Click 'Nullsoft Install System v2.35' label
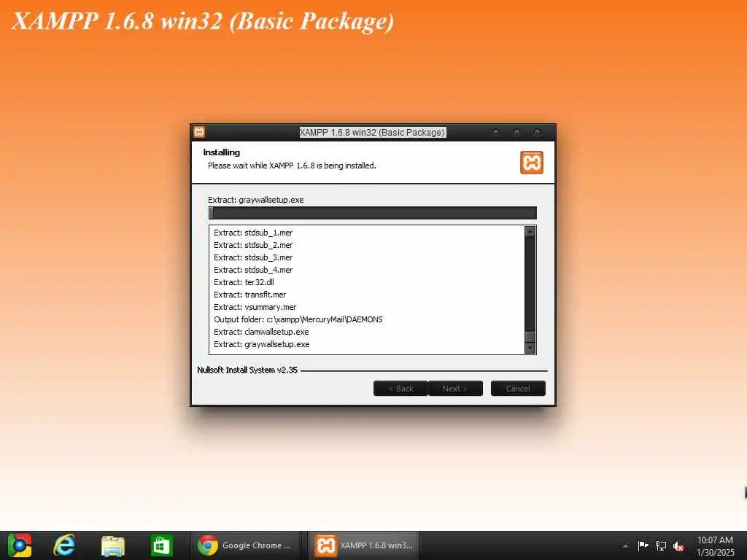Viewport: 747px width, 560px height. point(247,370)
